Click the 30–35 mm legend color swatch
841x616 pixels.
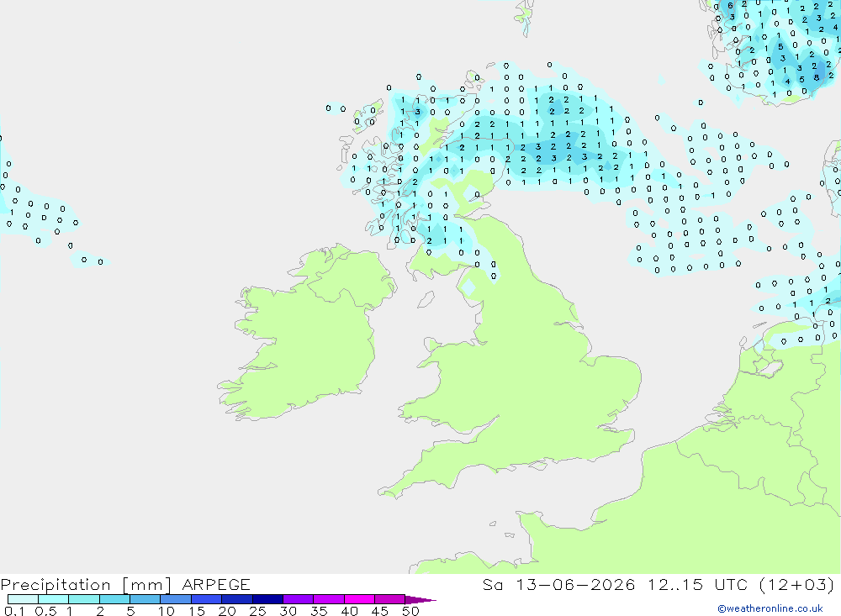click(299, 599)
